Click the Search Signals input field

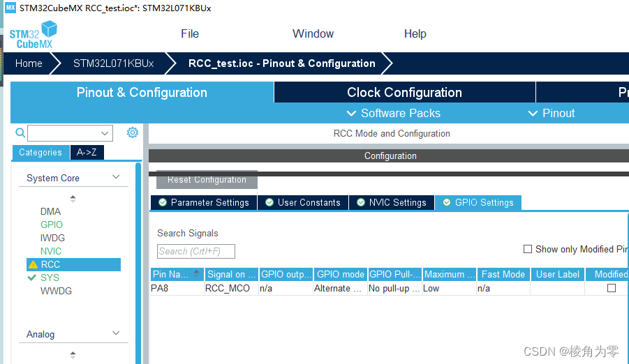coord(196,251)
